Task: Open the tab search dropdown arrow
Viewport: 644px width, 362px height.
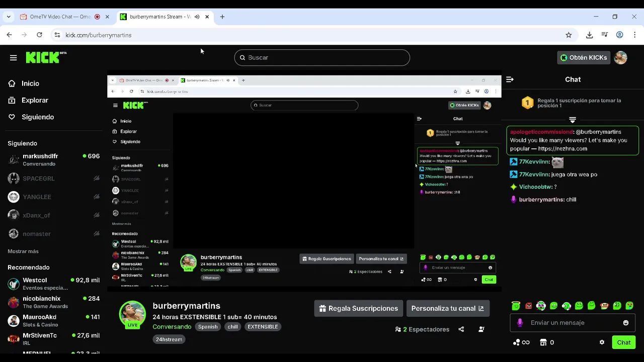Action: pos(9,17)
